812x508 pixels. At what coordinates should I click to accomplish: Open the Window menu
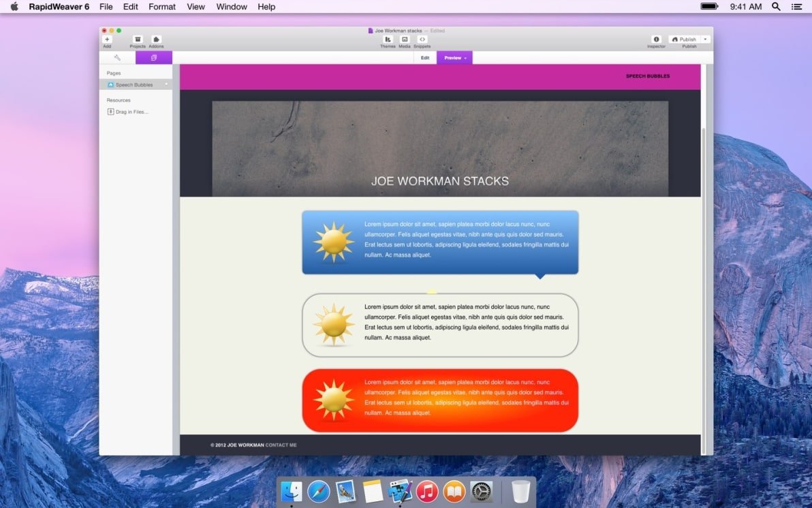tap(232, 7)
